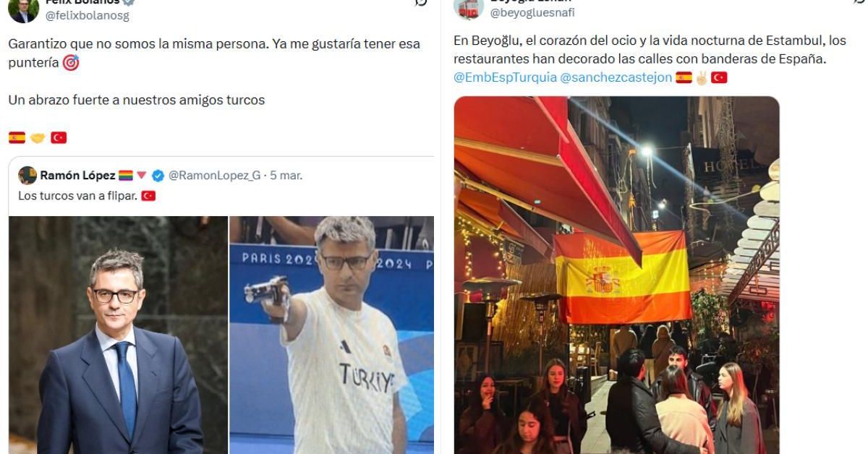Viewport: 868px width, 454px height.
Task: Click the Grok icon on Bolaños's tweet
Action: click(421, 2)
